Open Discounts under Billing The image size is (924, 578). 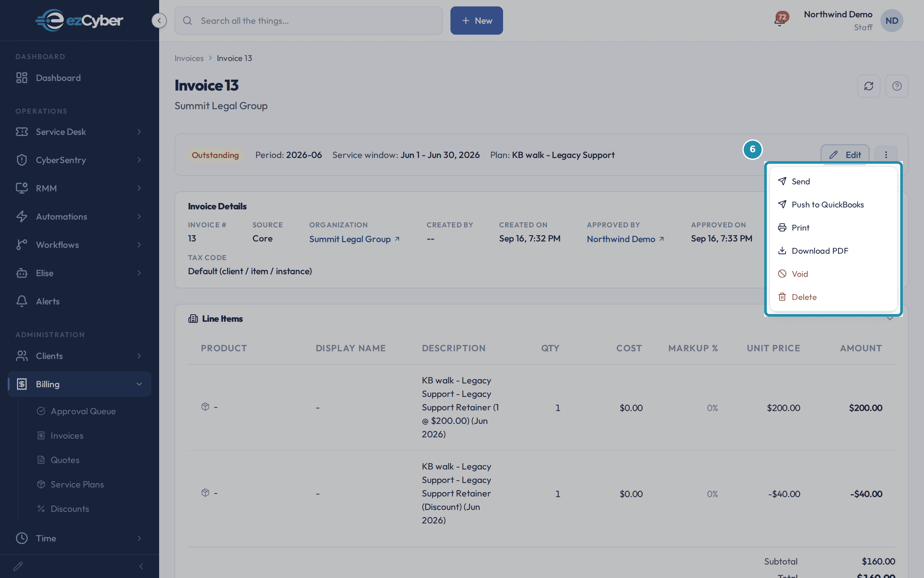point(70,509)
